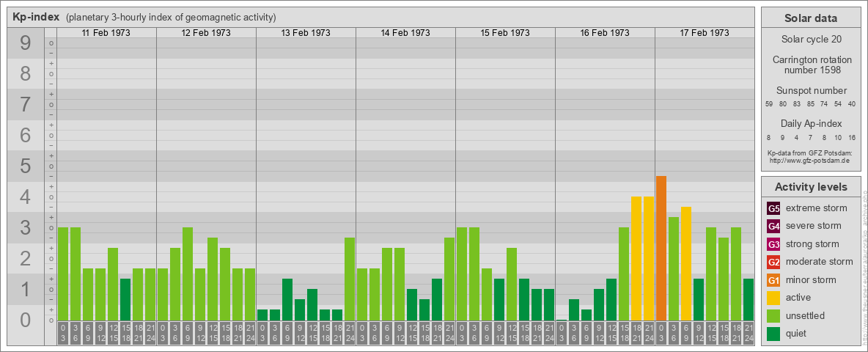Click sunspot number value 85

point(810,104)
